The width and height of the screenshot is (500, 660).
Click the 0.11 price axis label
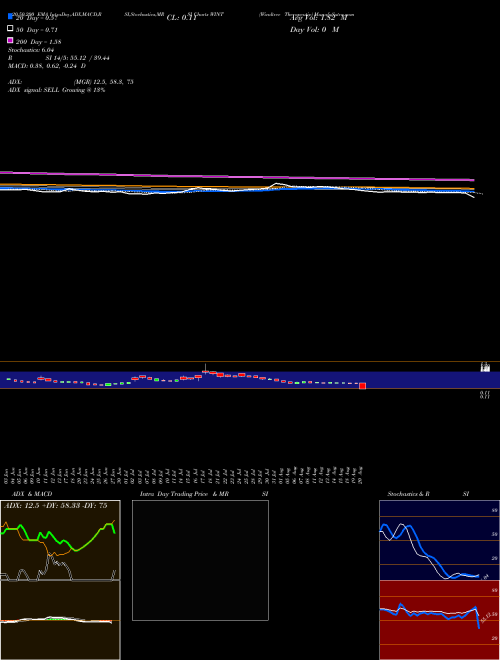[x=485, y=394]
